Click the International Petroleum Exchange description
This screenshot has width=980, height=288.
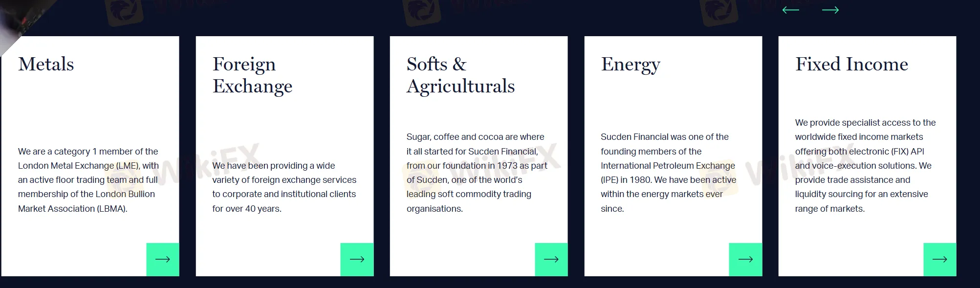(x=668, y=173)
